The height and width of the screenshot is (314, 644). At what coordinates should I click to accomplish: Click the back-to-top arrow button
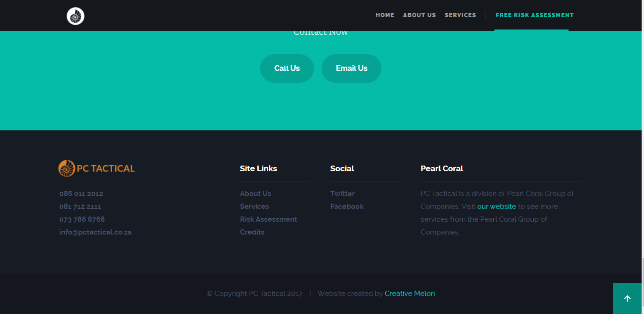tap(627, 298)
